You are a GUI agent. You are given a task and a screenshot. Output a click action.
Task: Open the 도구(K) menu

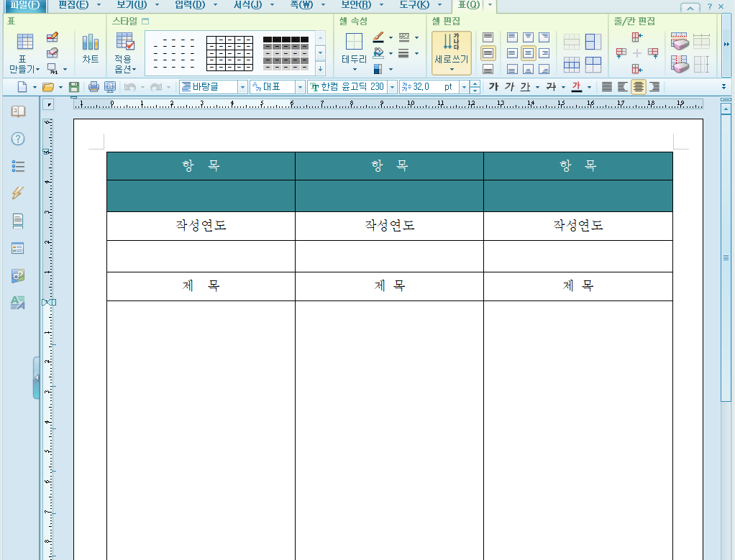(414, 6)
